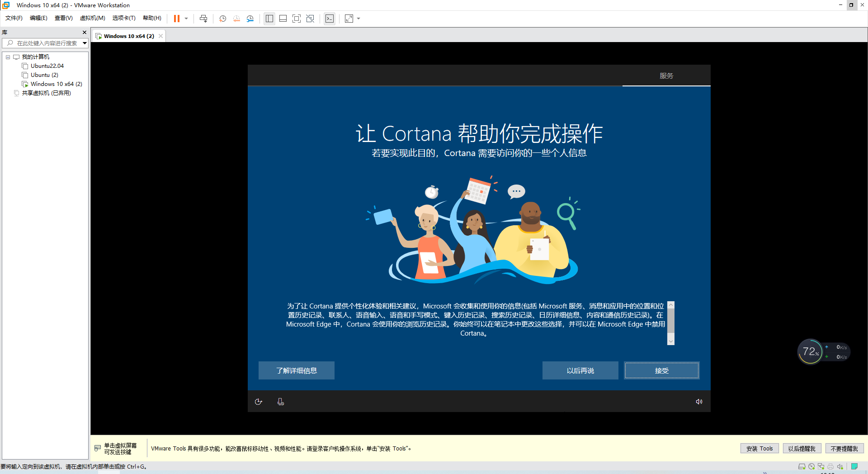
Task: Click the microphone input icon in setup
Action: point(281,402)
